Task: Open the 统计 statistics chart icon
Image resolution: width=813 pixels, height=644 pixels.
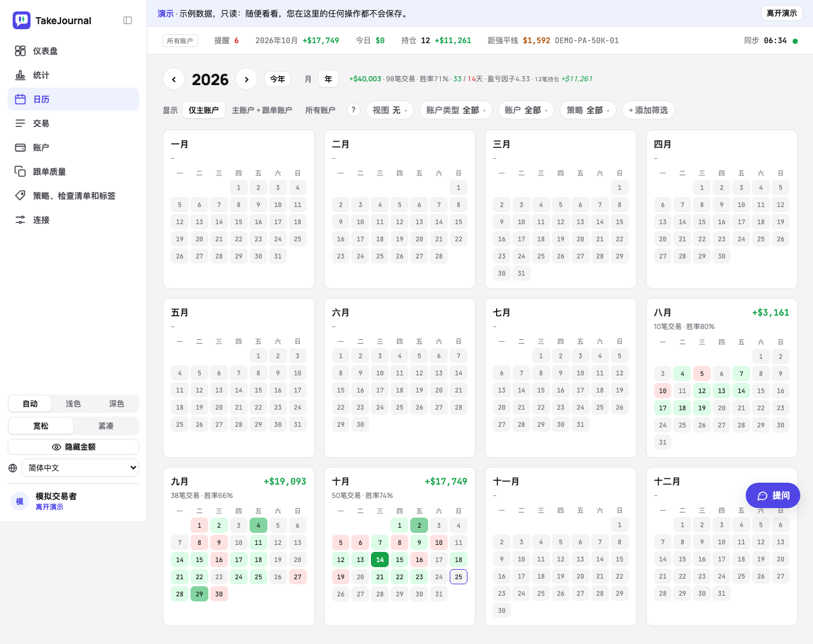Action: click(x=20, y=75)
